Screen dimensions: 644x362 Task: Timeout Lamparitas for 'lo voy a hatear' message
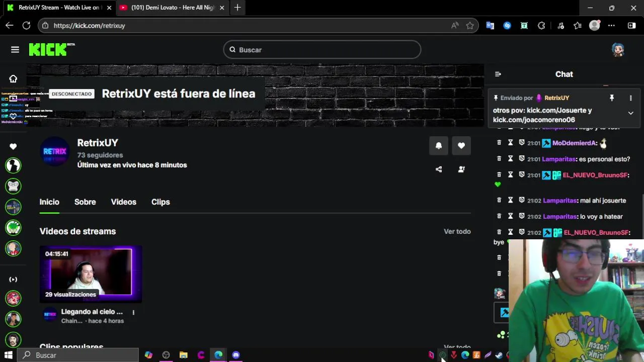(510, 216)
